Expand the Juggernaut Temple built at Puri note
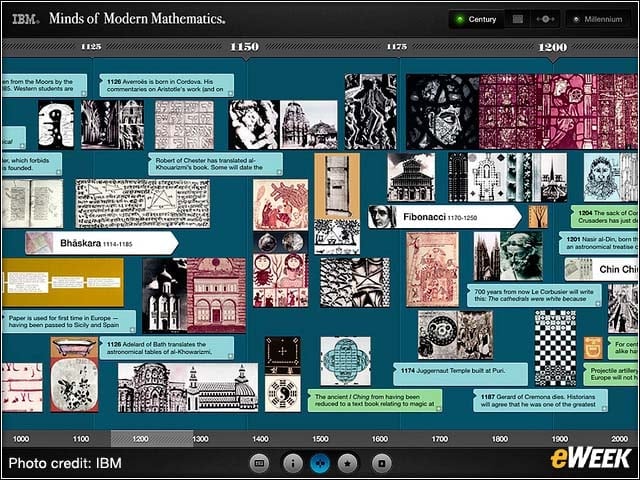 coord(460,374)
